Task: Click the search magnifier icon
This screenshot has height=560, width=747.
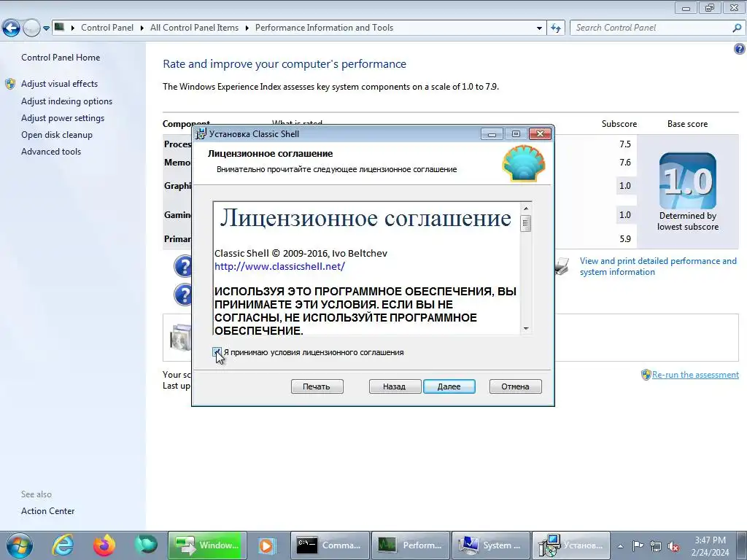Action: (x=737, y=28)
